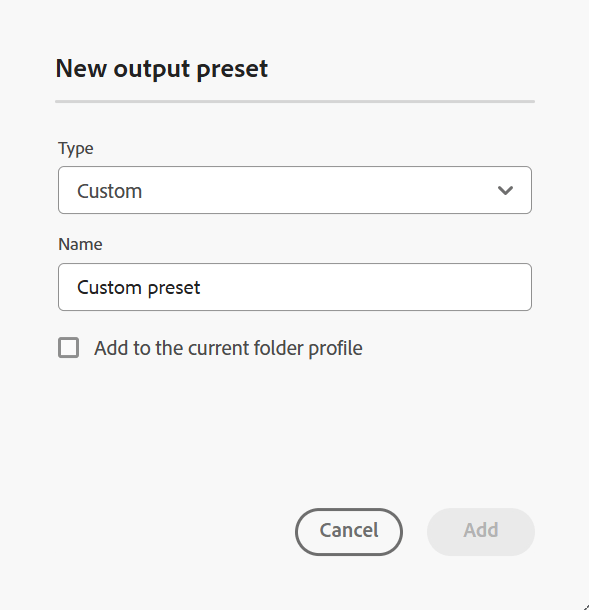Click the 'New output preset' dialog title

[x=161, y=69]
